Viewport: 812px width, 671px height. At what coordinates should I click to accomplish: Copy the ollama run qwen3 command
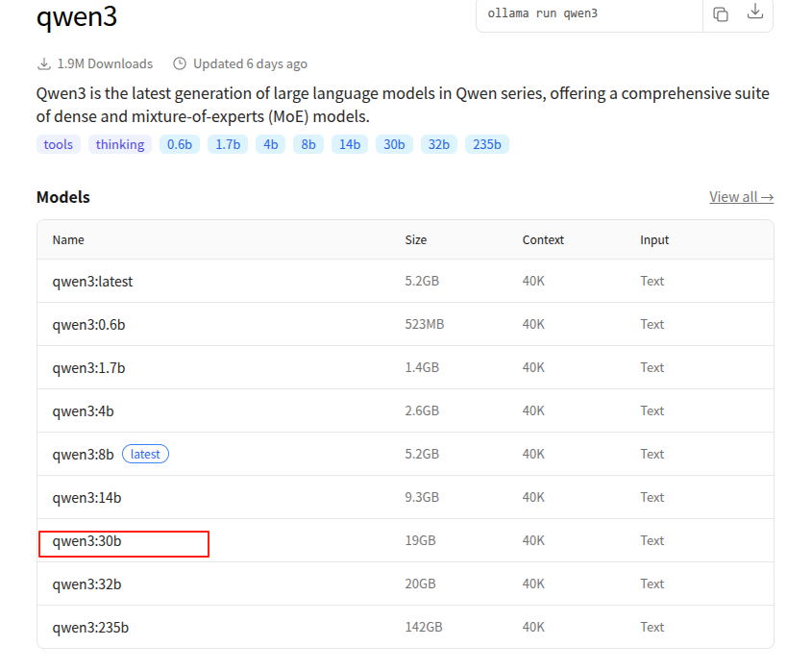click(721, 14)
